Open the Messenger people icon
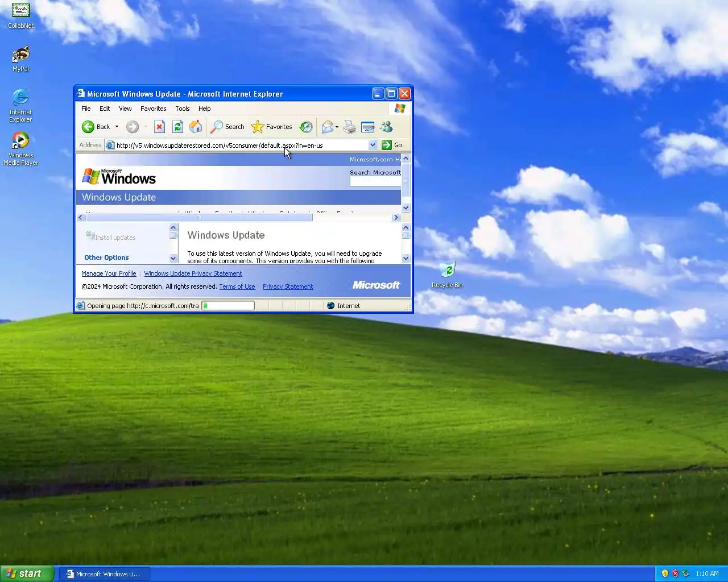The height and width of the screenshot is (582, 728). click(387, 127)
